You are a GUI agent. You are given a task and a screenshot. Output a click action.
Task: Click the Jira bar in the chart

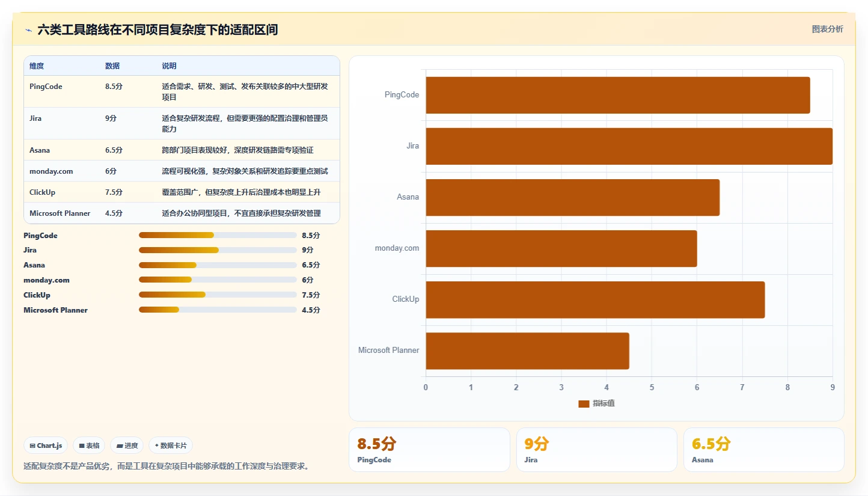click(x=629, y=146)
